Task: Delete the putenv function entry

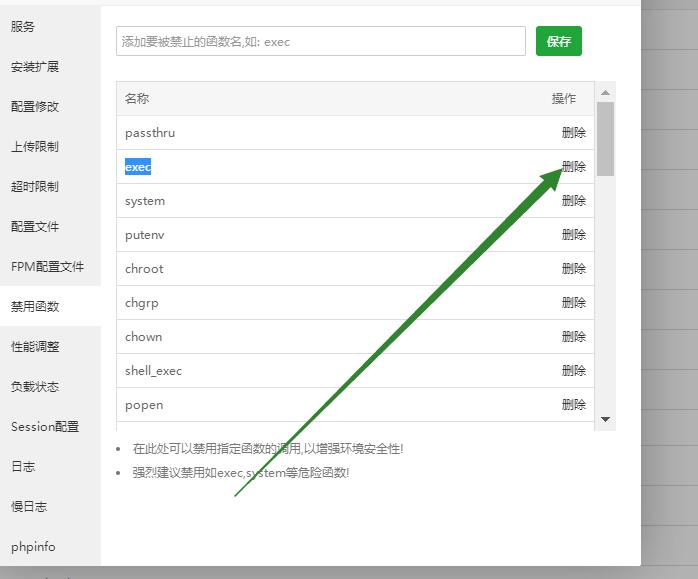Action: tap(573, 235)
